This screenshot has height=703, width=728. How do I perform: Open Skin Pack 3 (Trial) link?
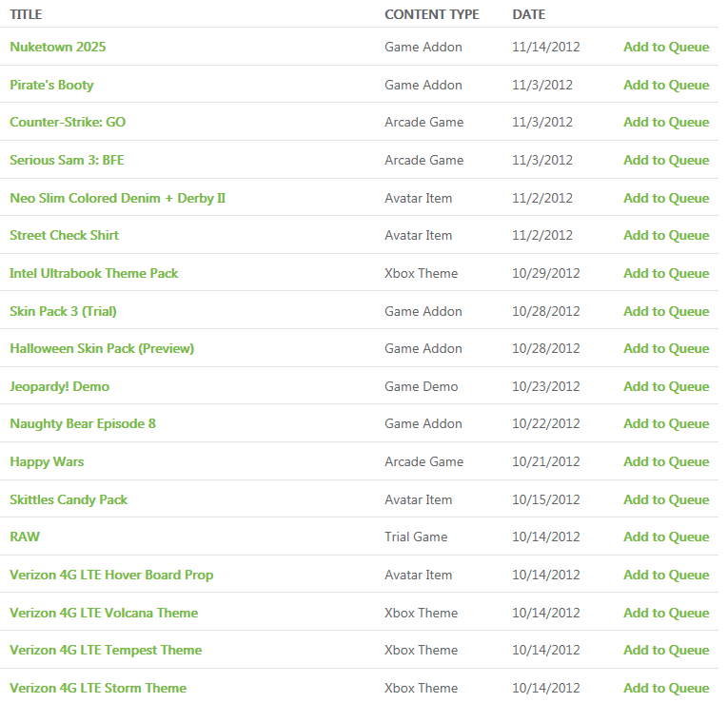click(x=63, y=311)
